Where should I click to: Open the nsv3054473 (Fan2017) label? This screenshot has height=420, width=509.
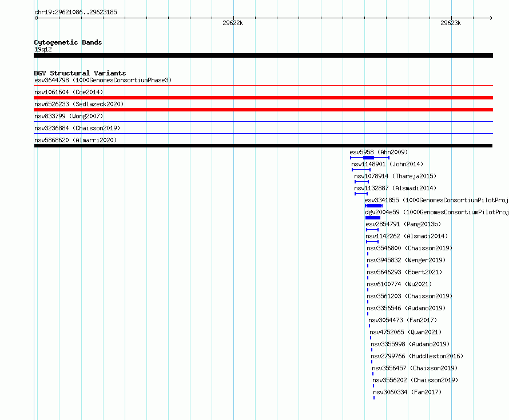403,320
